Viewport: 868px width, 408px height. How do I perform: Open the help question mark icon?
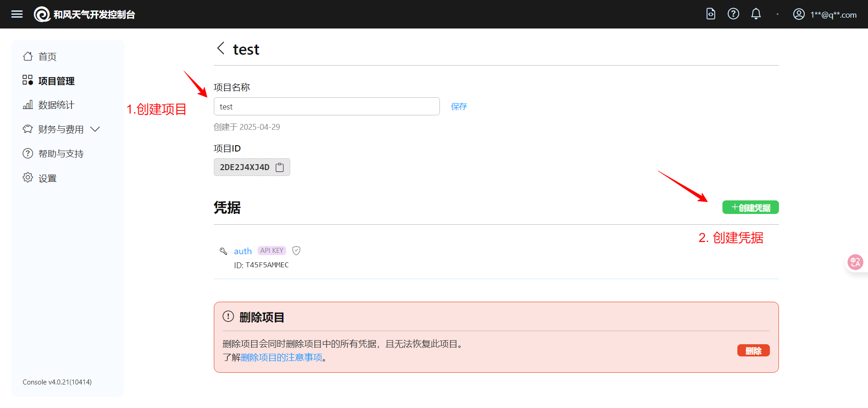click(x=733, y=14)
